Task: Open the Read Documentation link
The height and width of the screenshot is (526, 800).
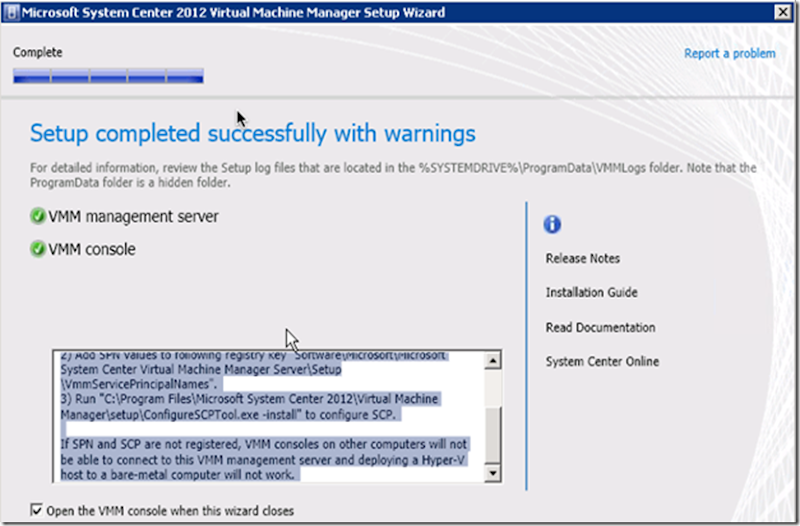Action: pyautogui.click(x=601, y=327)
